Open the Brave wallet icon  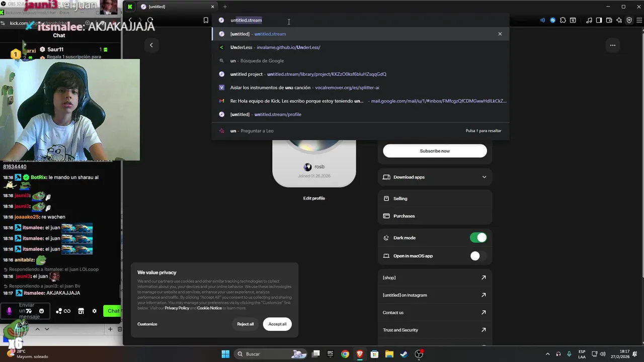(609, 20)
